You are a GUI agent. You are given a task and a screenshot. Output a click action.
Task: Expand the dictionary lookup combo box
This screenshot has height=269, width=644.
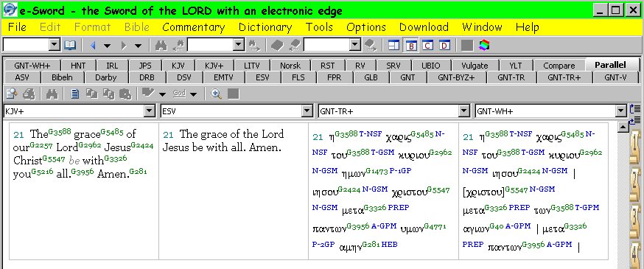tap(355, 45)
